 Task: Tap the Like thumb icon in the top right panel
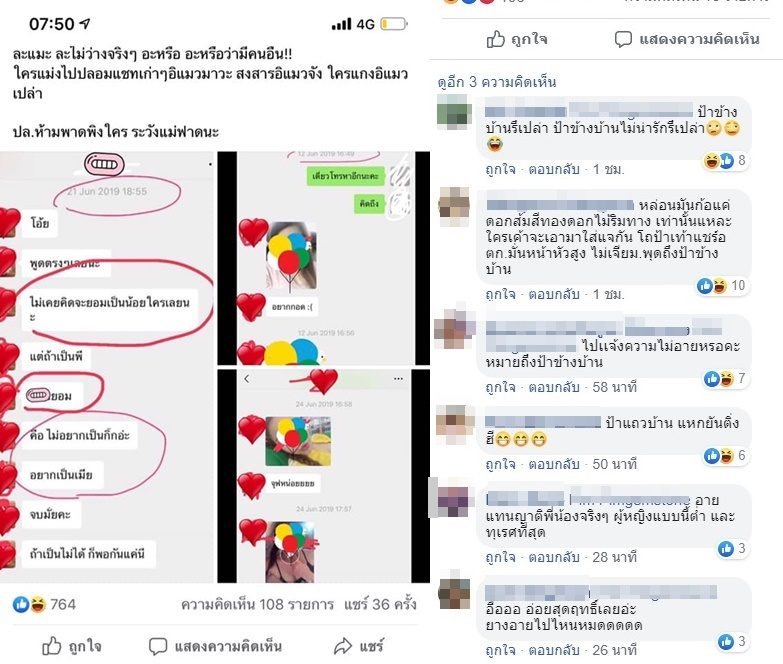(x=496, y=39)
